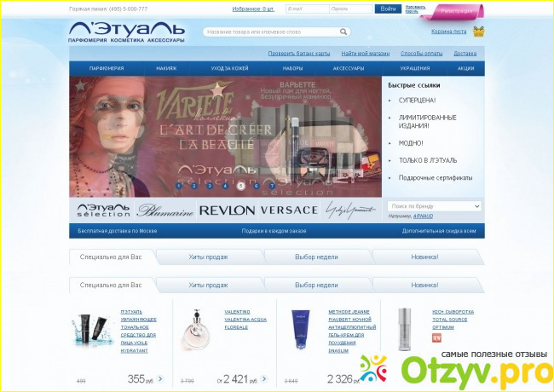The height and width of the screenshot is (392, 554).
Task: Open the Revlon brand logo
Action: 226,210
